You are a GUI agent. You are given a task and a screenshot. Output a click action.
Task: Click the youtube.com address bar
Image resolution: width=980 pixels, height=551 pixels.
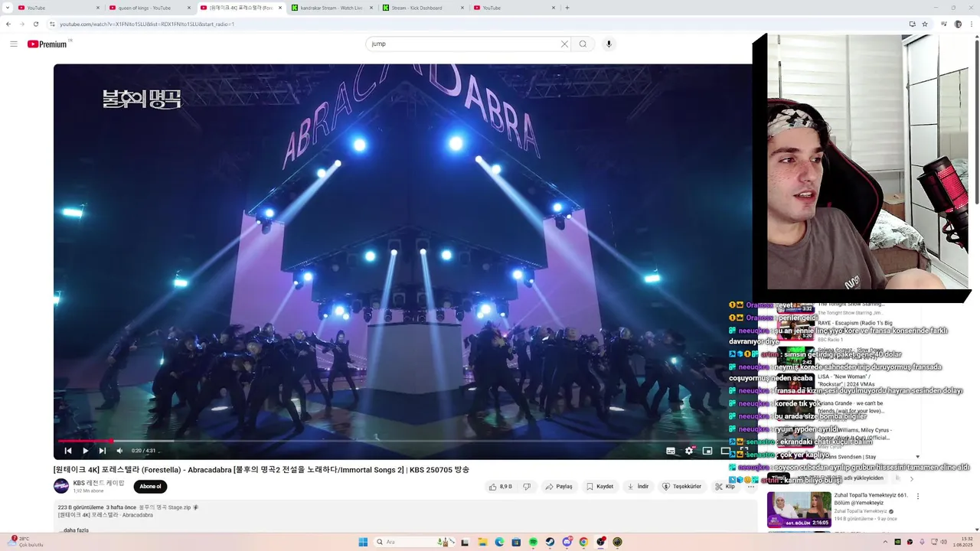coord(482,24)
